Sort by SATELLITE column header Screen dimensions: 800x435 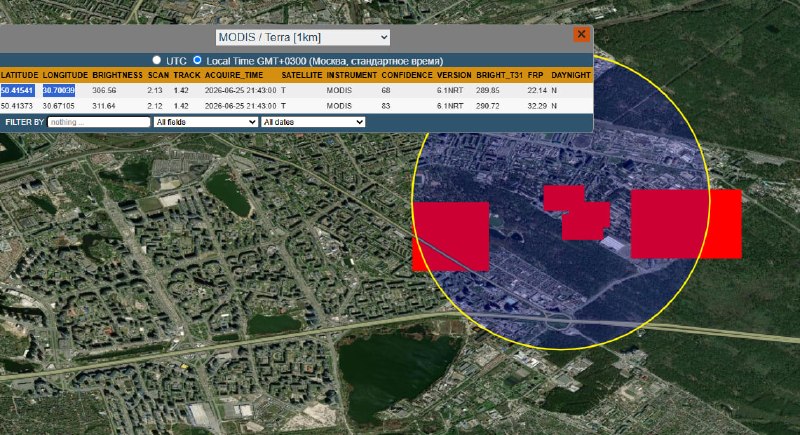(302, 75)
